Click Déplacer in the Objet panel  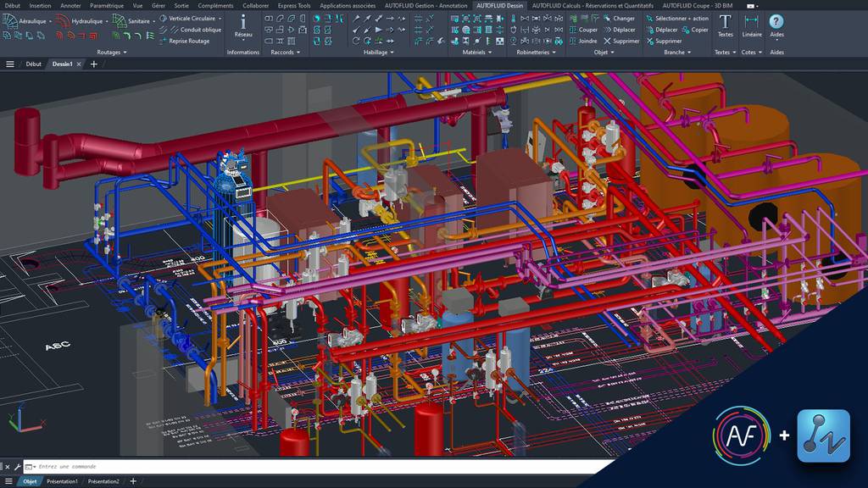[619, 30]
